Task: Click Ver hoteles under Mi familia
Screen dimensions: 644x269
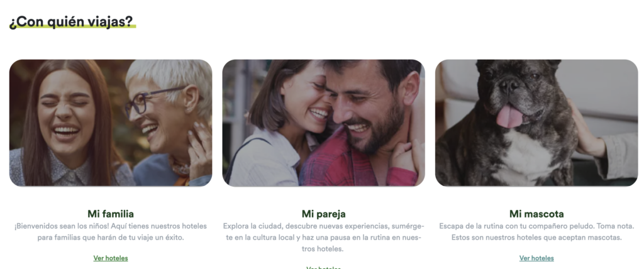Action: click(111, 258)
